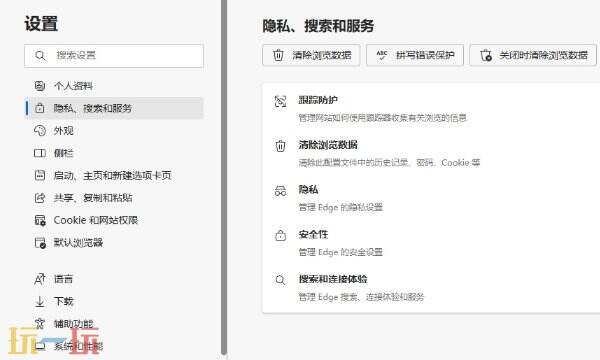Click the magnifier icon beside 搜索和连接体验
Screen dimensions: 600x360
[x=280, y=280]
